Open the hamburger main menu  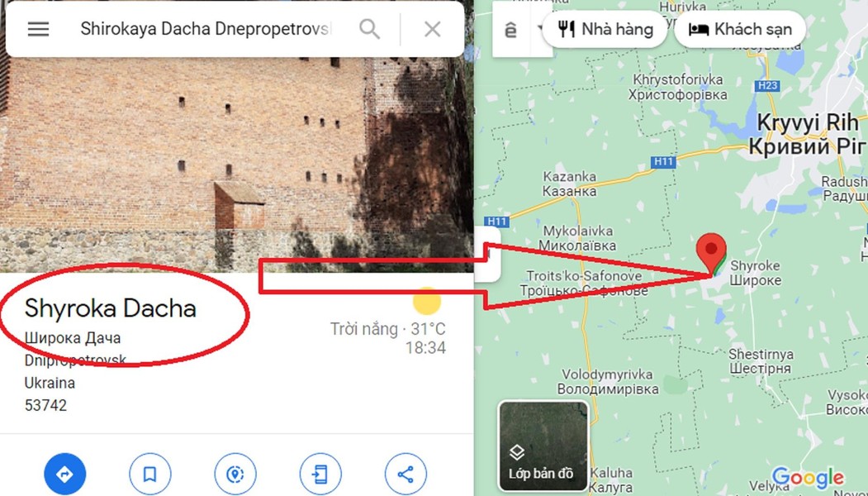pos(38,29)
